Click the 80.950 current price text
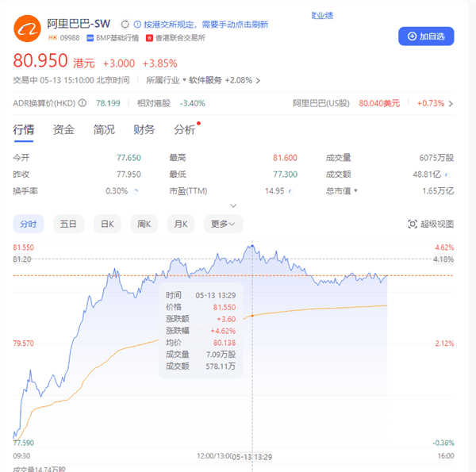Image resolution: width=476 pixels, height=472 pixels. tap(40, 60)
